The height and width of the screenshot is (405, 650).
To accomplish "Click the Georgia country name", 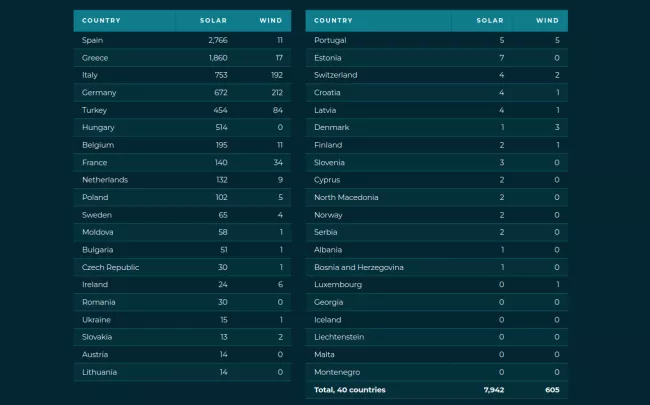I will tap(328, 302).
